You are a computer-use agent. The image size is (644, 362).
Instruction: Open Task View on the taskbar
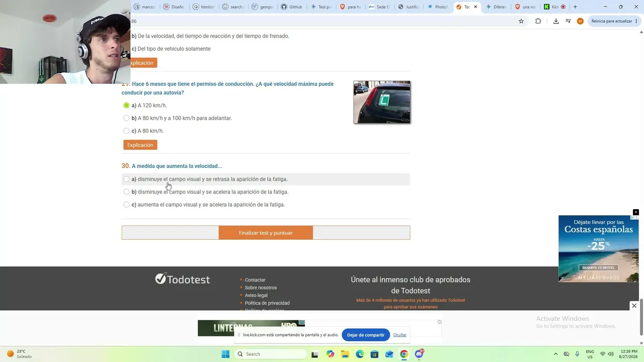click(314, 354)
